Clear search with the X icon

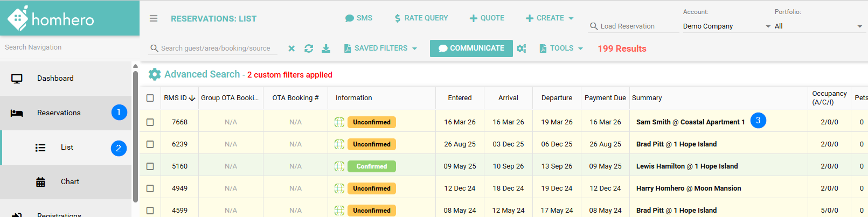coord(291,48)
